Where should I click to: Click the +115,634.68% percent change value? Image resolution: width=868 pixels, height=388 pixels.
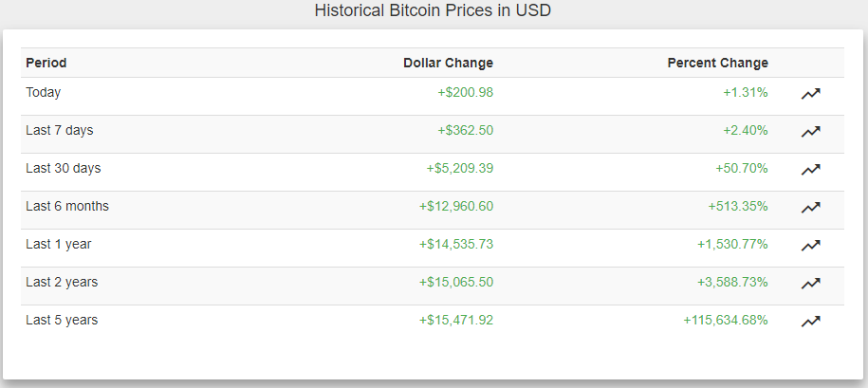(x=726, y=320)
